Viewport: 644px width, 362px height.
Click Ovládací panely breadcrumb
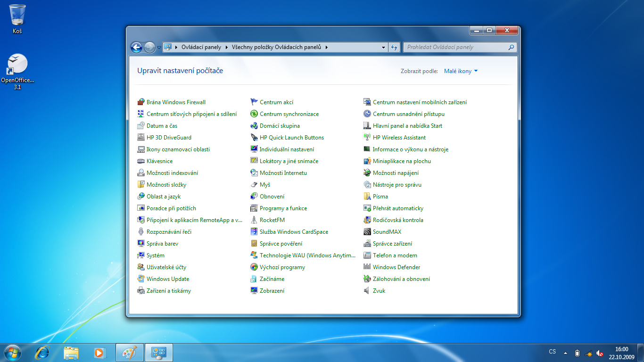coord(201,47)
